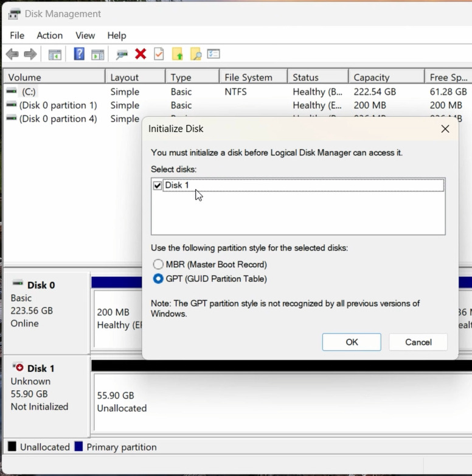Click the Forward arrow toolbar icon
Image resolution: width=472 pixels, height=476 pixels.
[30, 54]
